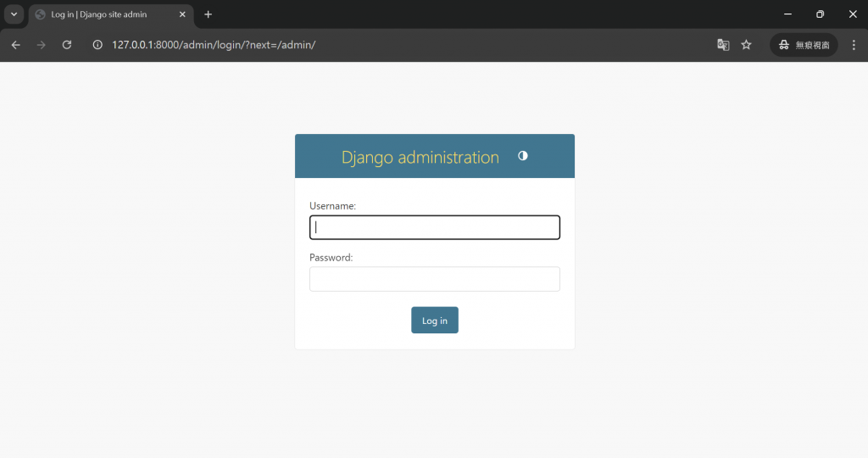Bookmark this page with the star icon
This screenshot has width=868, height=458.
[x=746, y=45]
